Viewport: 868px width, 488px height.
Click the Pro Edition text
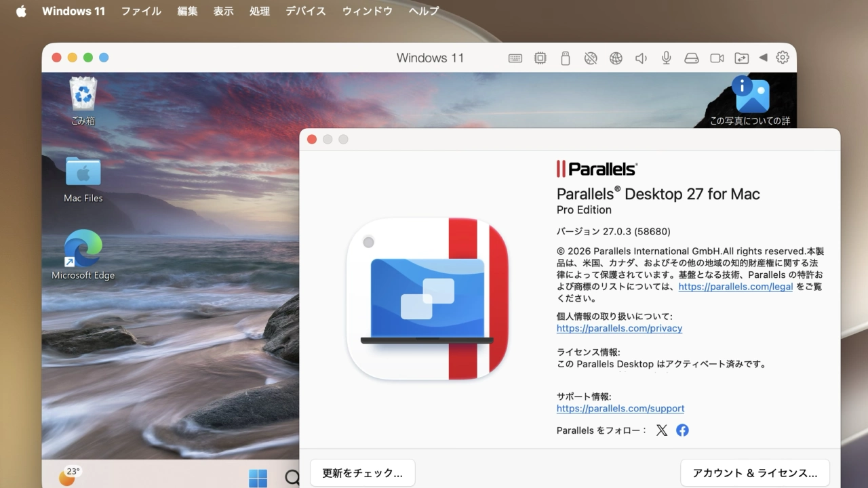point(584,210)
